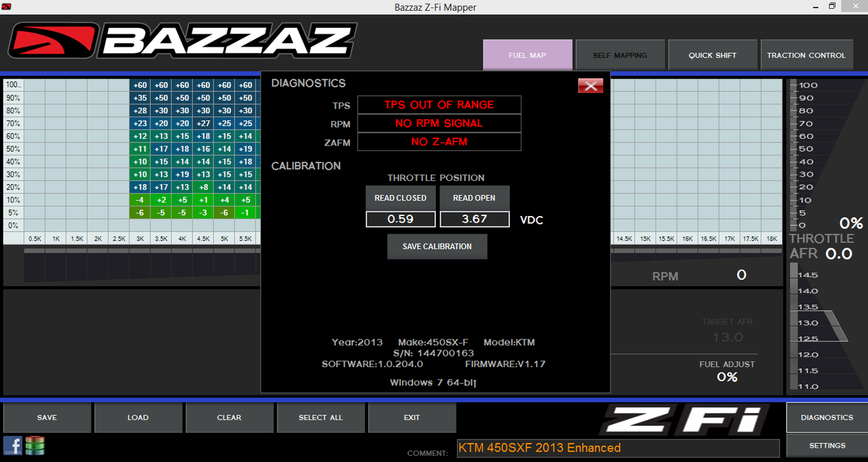Select the '+19' cell in the 30% row

click(182, 174)
